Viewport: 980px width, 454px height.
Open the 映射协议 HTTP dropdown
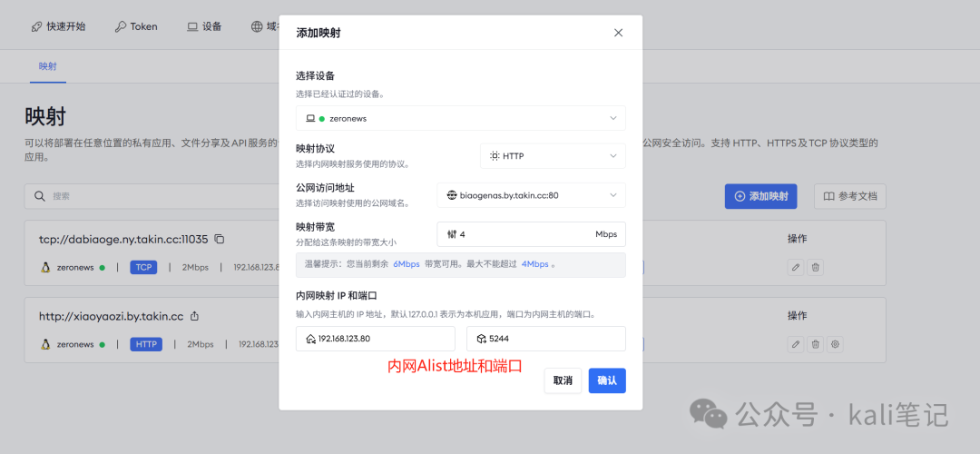[552, 156]
